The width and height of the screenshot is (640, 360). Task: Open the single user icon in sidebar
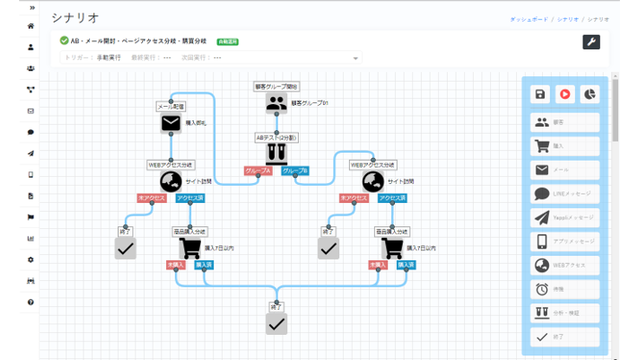[x=31, y=47]
